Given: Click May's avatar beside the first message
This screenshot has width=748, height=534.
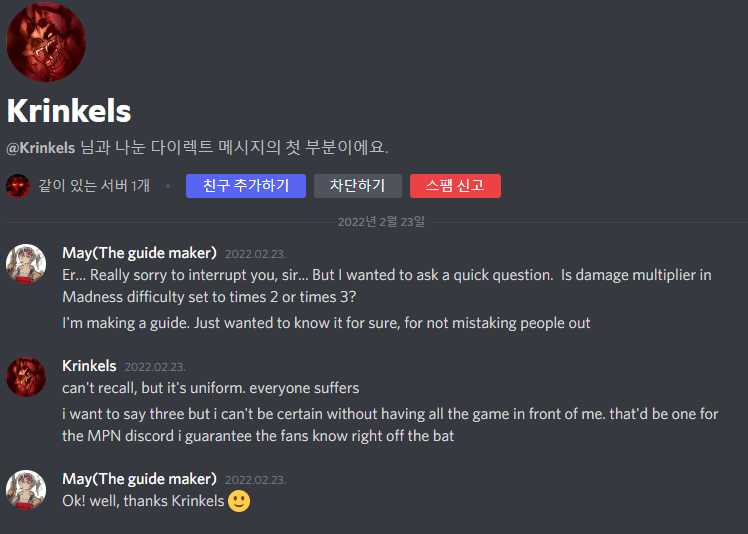Looking at the screenshot, I should (26, 264).
